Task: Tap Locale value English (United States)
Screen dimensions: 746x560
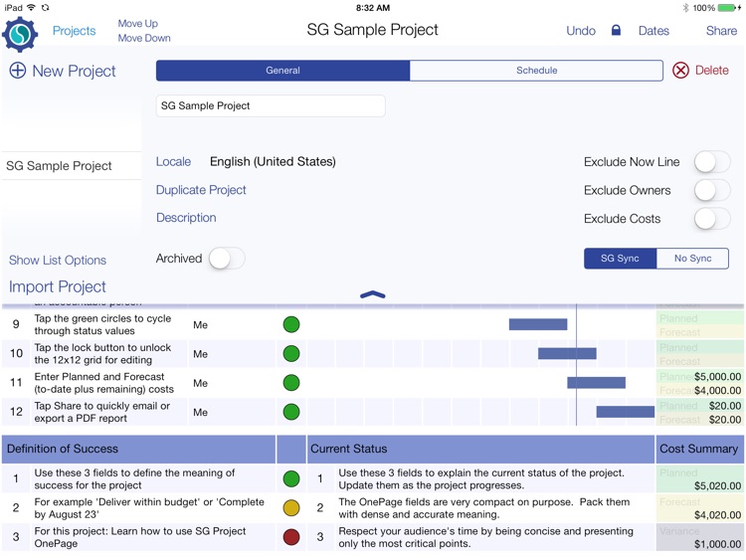Action: pos(273,162)
